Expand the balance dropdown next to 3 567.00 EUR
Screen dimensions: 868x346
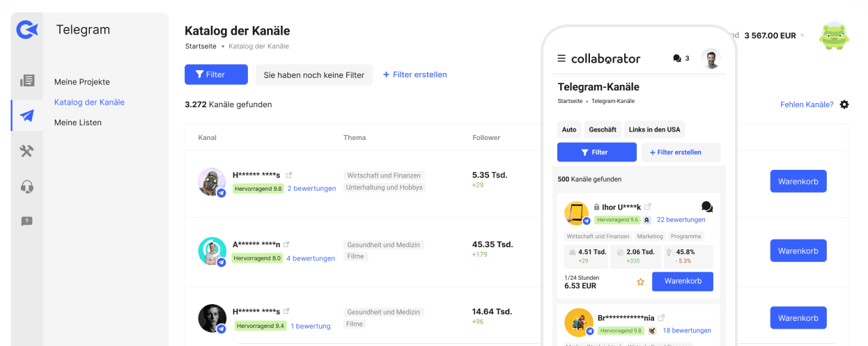coord(802,36)
